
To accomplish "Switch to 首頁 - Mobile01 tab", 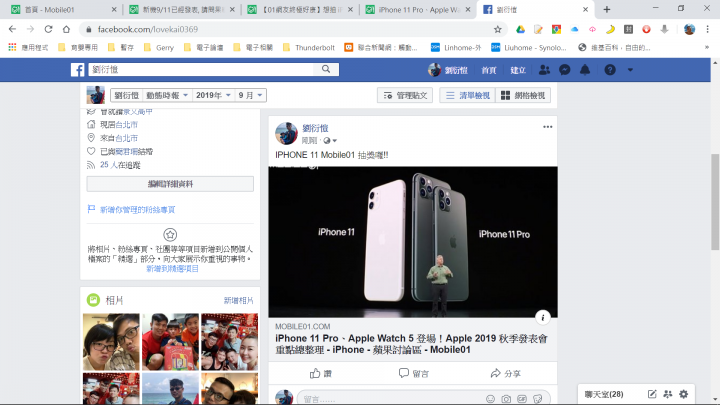I will [x=63, y=9].
